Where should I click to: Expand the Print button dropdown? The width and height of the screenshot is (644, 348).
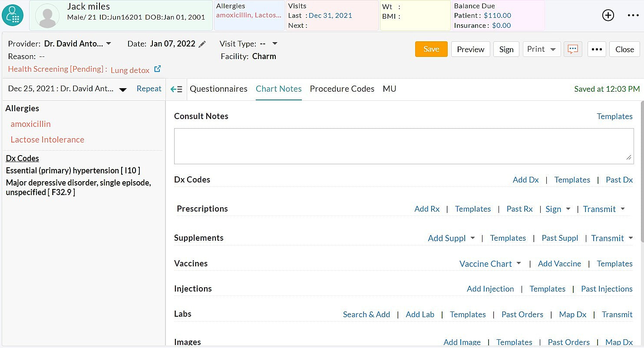pos(553,50)
